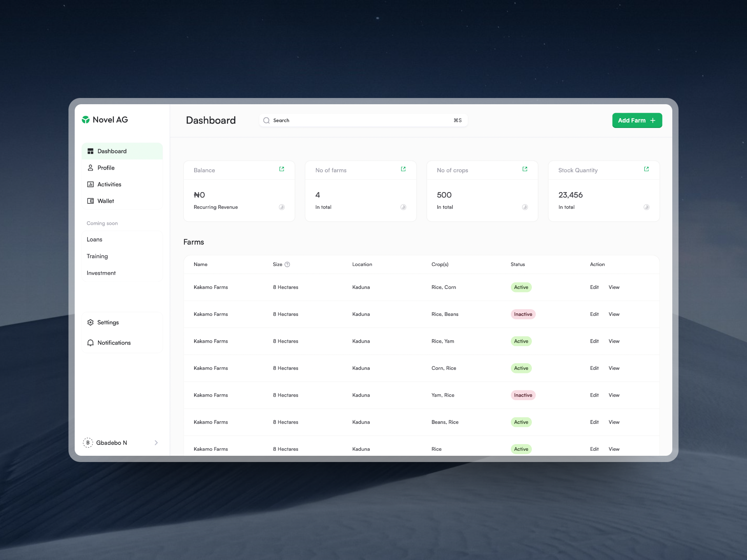747x560 pixels.
Task: Focus the Search input field
Action: [x=363, y=121]
